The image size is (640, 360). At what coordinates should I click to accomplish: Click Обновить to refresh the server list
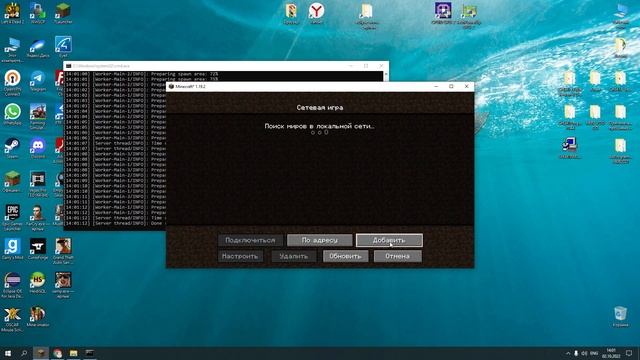[345, 256]
